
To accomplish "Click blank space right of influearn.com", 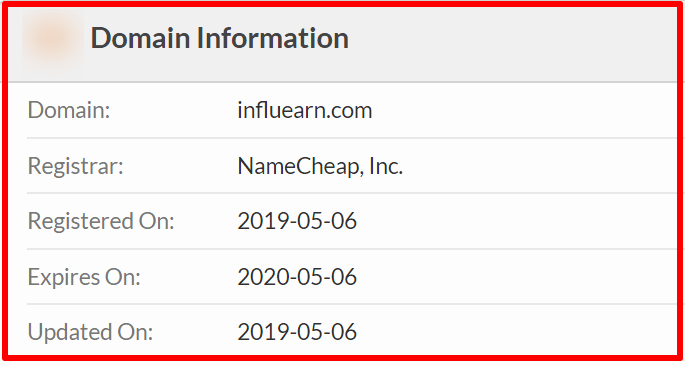I will 524,110.
